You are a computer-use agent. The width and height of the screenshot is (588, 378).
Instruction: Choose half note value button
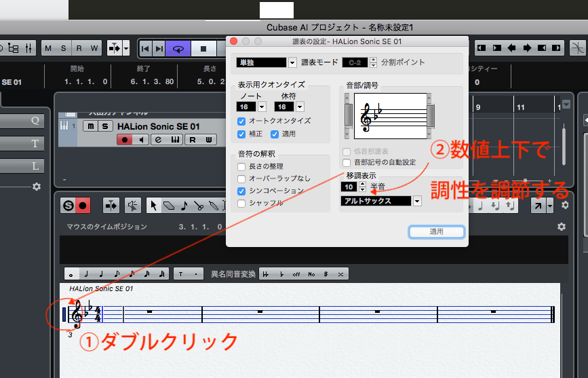point(86,274)
